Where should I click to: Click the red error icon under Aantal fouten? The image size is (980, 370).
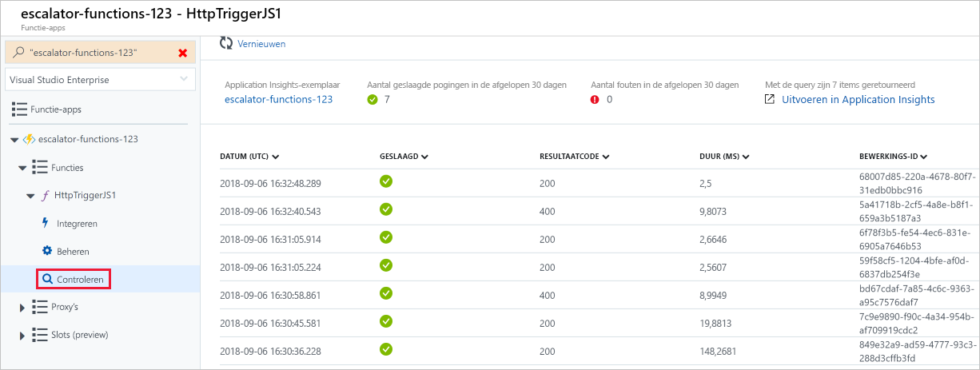pyautogui.click(x=595, y=100)
